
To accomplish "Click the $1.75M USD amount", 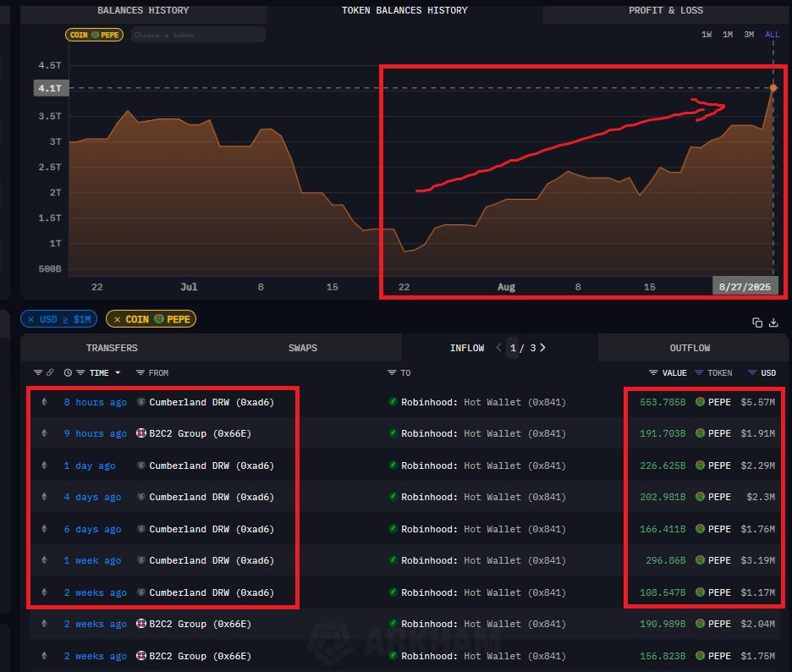I will (x=757, y=656).
